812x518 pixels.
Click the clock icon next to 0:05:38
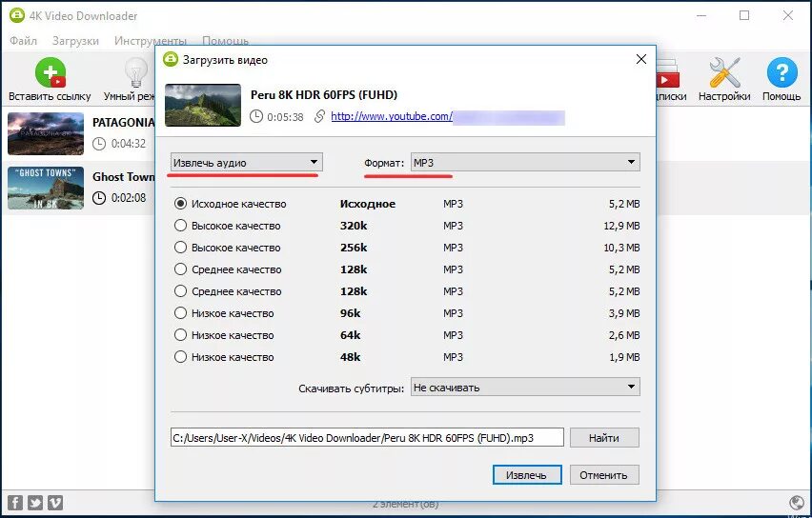click(256, 116)
